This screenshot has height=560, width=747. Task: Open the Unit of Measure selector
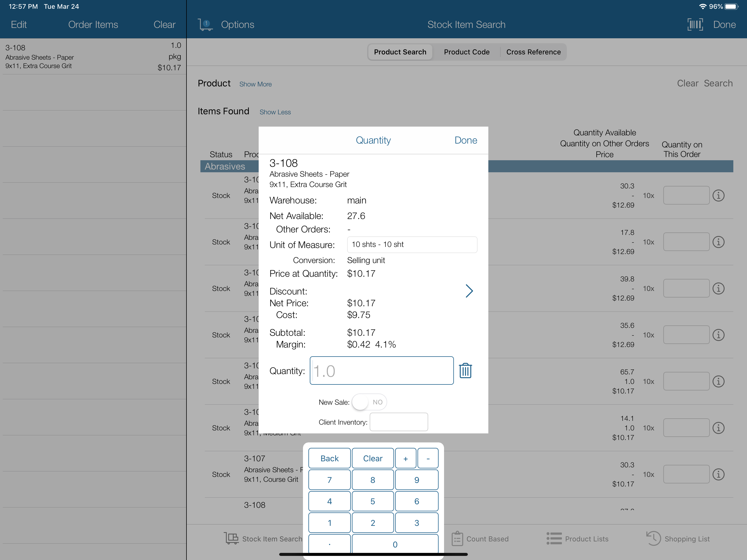tap(412, 244)
